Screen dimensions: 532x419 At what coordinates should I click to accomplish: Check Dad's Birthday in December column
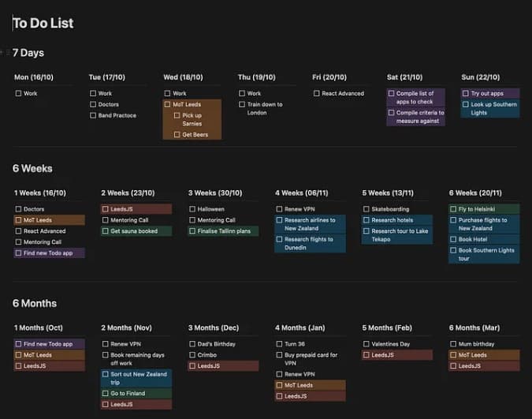(192, 344)
